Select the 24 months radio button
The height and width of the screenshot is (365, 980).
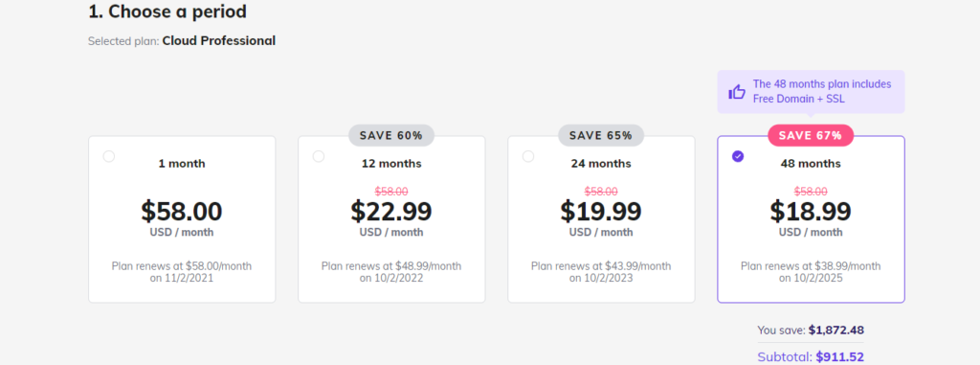coord(528,156)
